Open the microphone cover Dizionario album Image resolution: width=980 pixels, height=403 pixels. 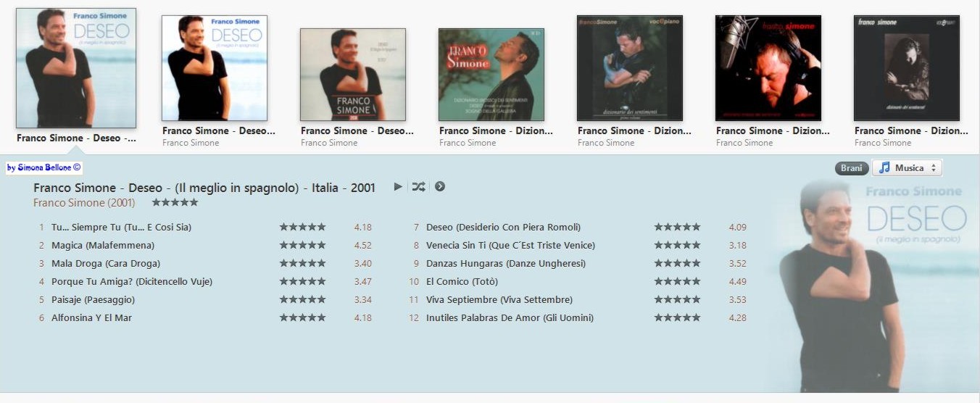768,68
